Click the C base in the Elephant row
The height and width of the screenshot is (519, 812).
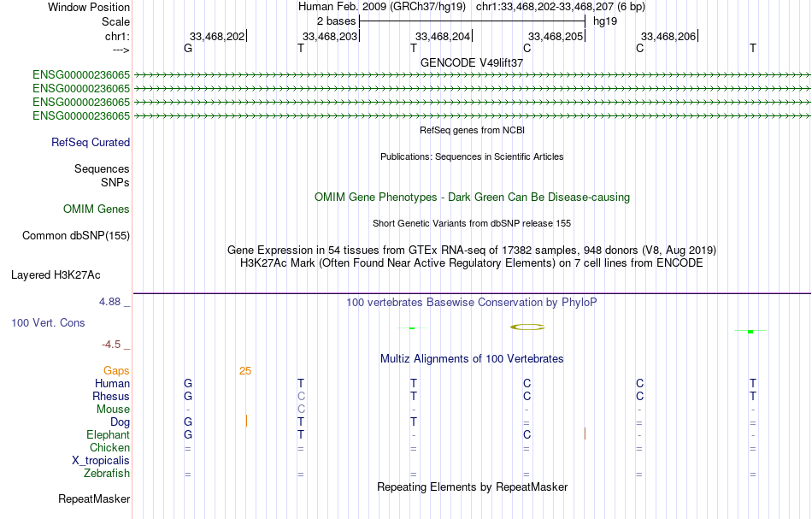[x=527, y=434]
